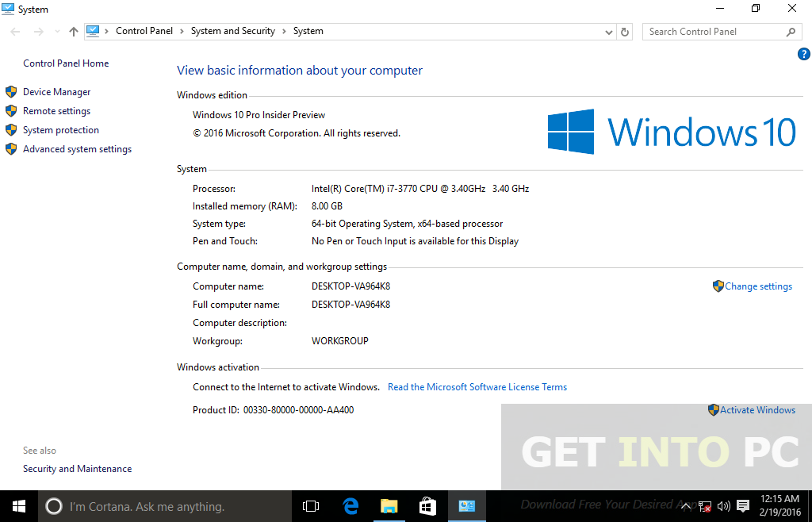The height and width of the screenshot is (522, 812).
Task: Click Change settings link
Action: pos(758,286)
